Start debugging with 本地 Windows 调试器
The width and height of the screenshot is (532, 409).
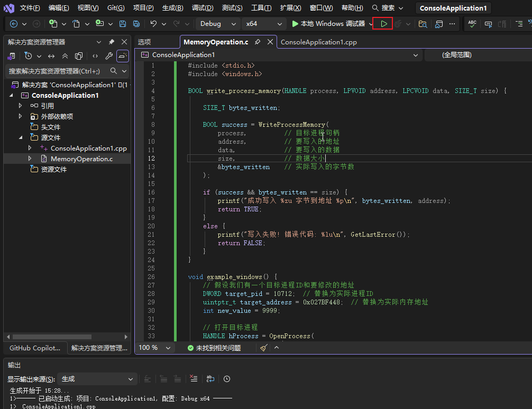(x=328, y=24)
